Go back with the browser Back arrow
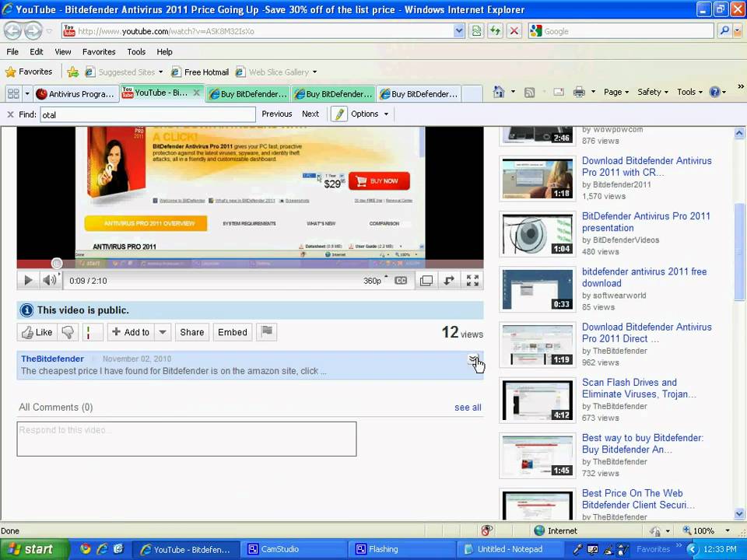Screen dimensions: 747x560 point(13,31)
